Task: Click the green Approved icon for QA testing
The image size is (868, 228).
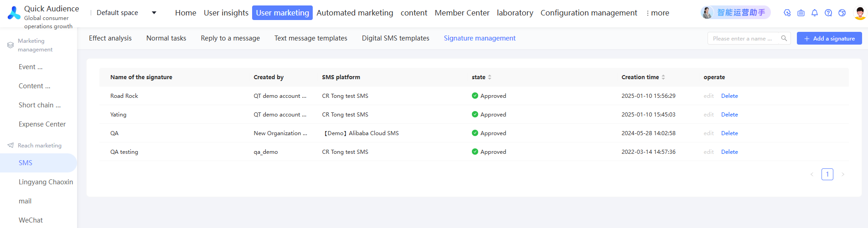Action: pos(475,152)
